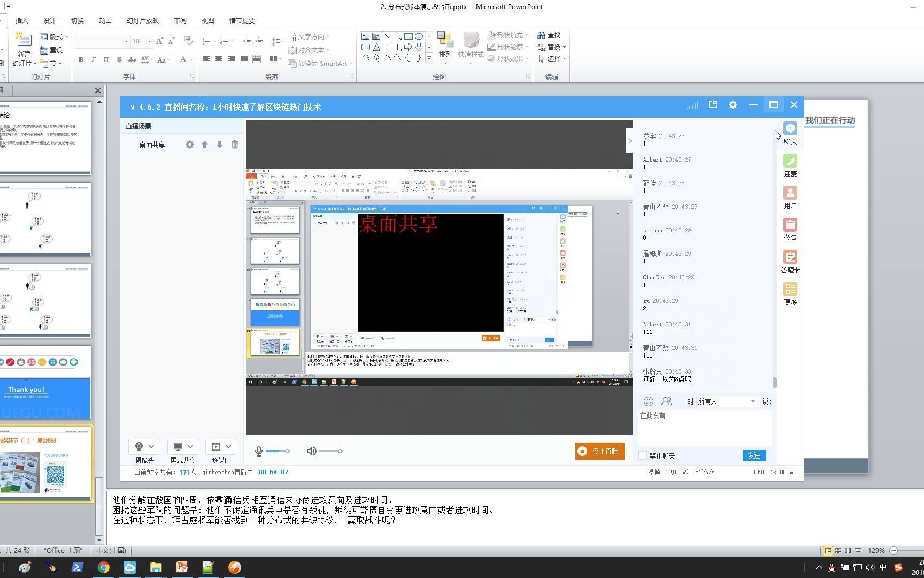Click the 新建幻灯片 new slide icon
This screenshot has width=924, height=578.
click(23, 40)
